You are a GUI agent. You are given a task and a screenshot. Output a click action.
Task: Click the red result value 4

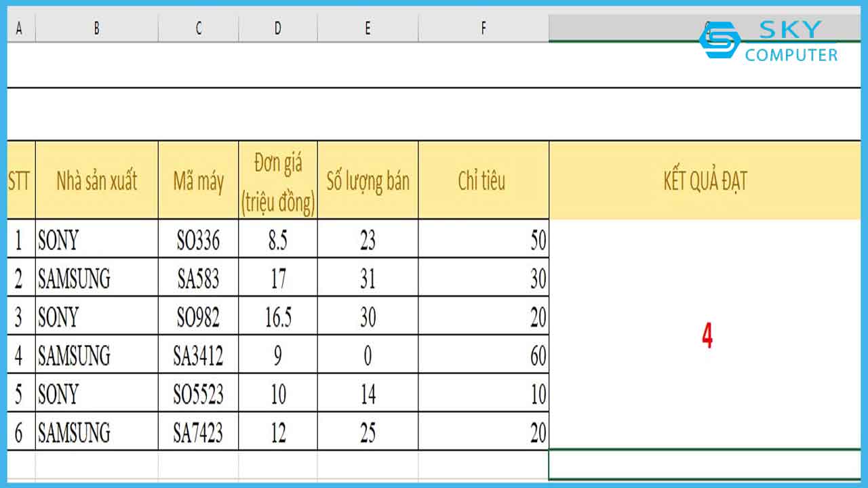[707, 336]
